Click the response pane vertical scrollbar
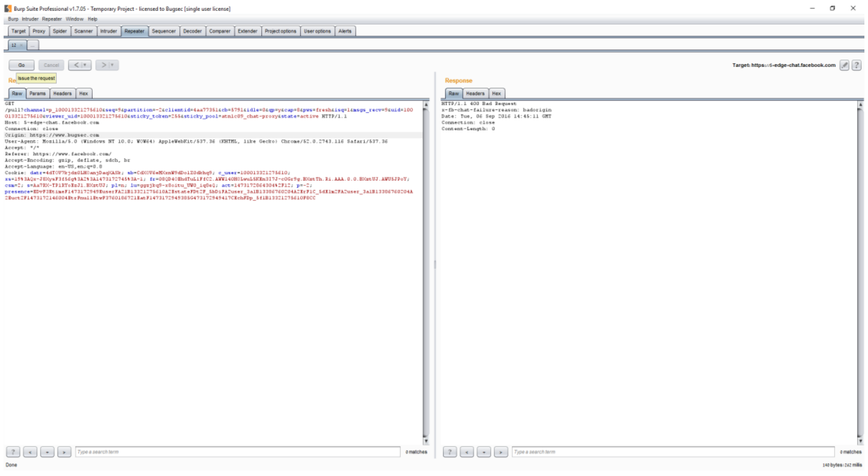The height and width of the screenshot is (476, 868). pos(861,272)
